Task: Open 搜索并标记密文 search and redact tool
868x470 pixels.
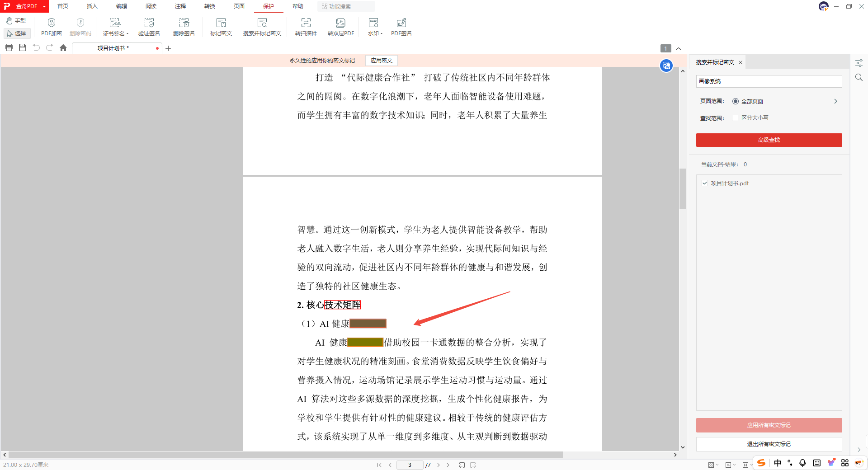Action: (262, 27)
